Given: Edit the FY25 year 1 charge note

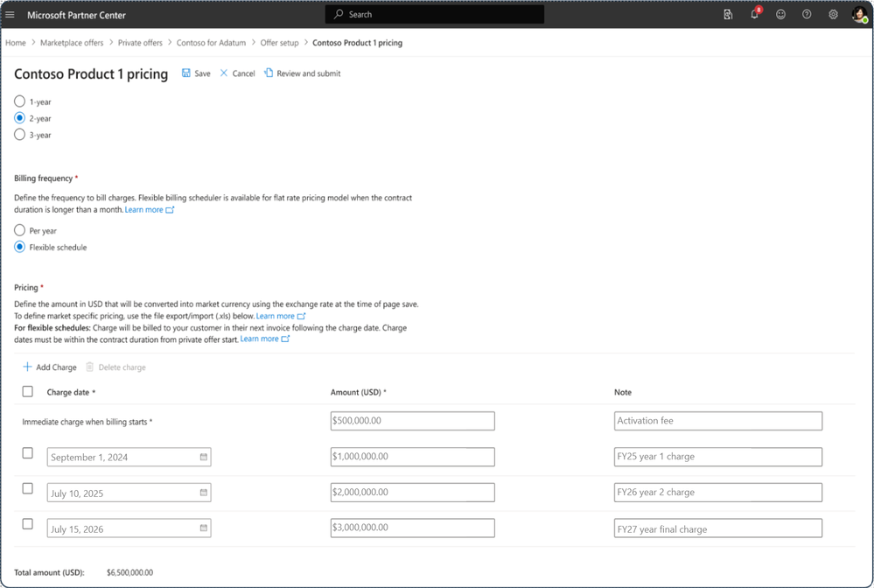Looking at the screenshot, I should (x=718, y=457).
